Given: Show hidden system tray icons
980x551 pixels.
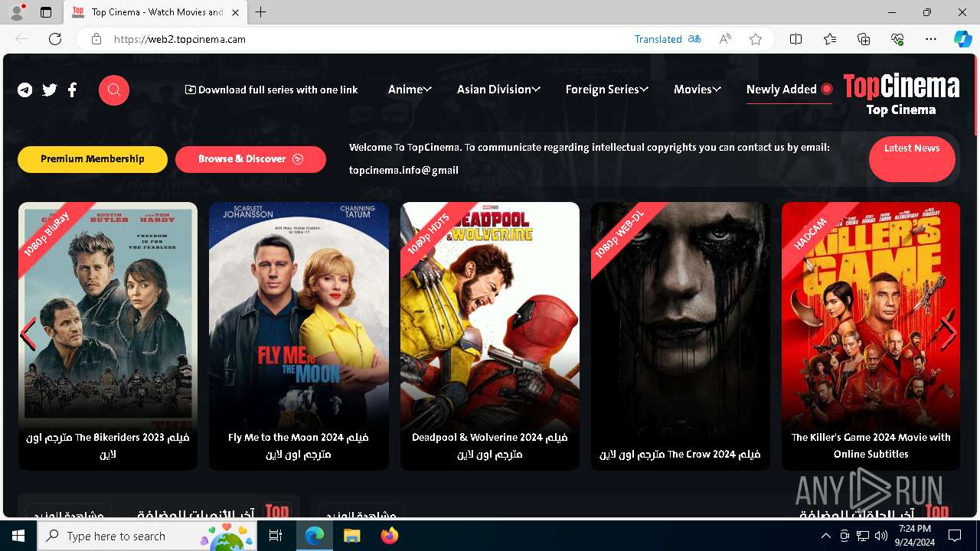Looking at the screenshot, I should 826,536.
